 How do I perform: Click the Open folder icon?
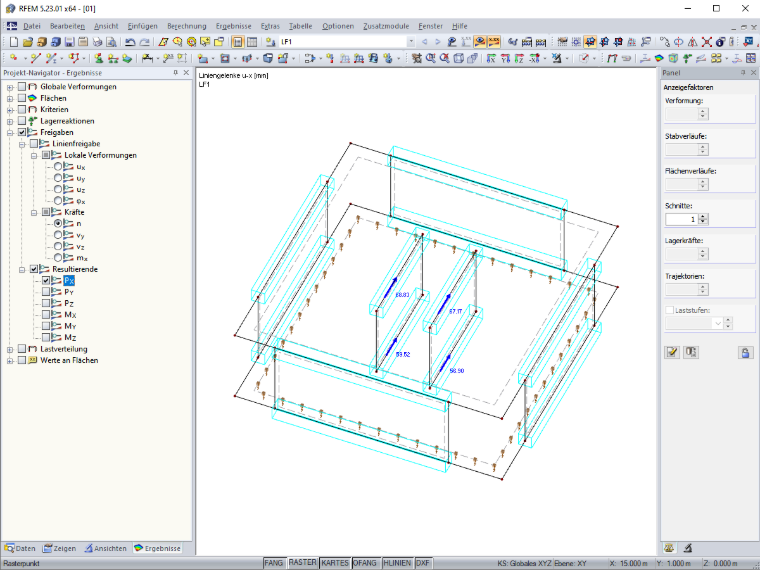click(28, 42)
